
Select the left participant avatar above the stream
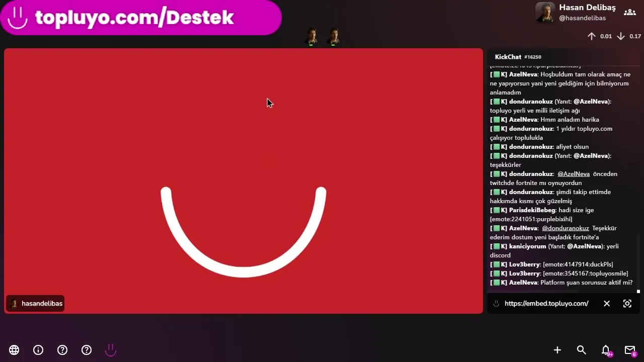311,37
